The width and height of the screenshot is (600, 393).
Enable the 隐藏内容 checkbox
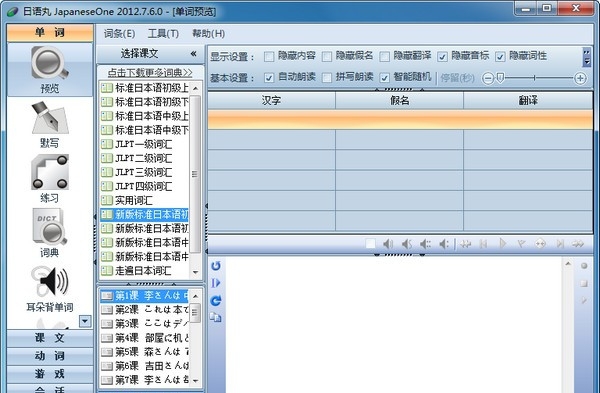269,57
